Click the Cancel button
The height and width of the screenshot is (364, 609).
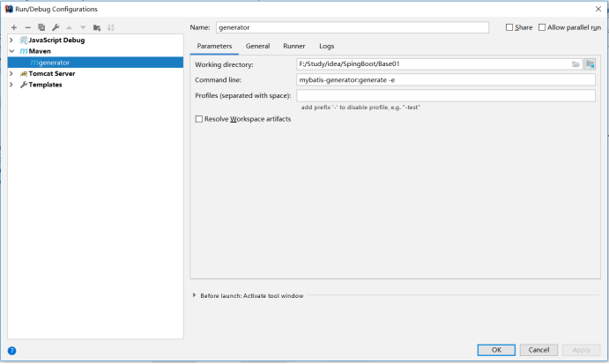[538, 350]
